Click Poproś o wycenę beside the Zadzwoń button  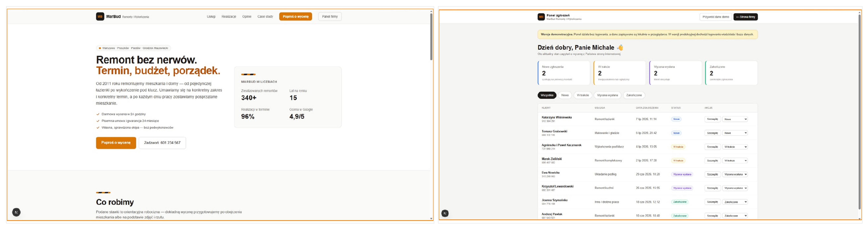(116, 143)
